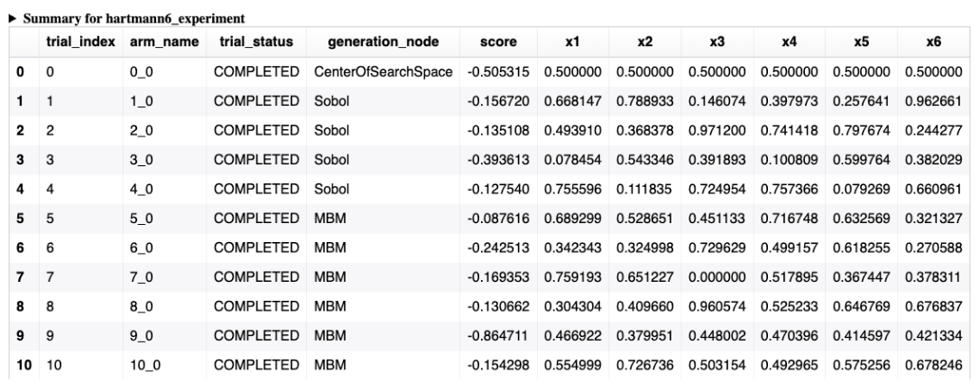Click the x6 column header
Viewport: 980px width, 383px height.
(x=933, y=42)
